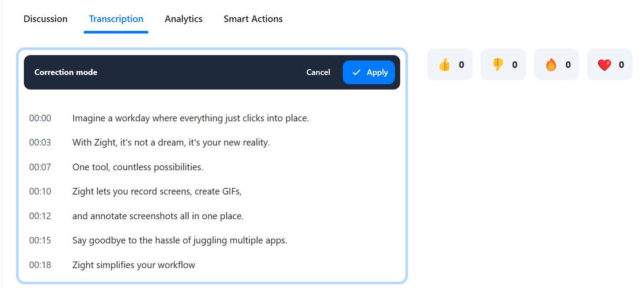Edit the line "One tool, countless possibilities."

(x=137, y=167)
